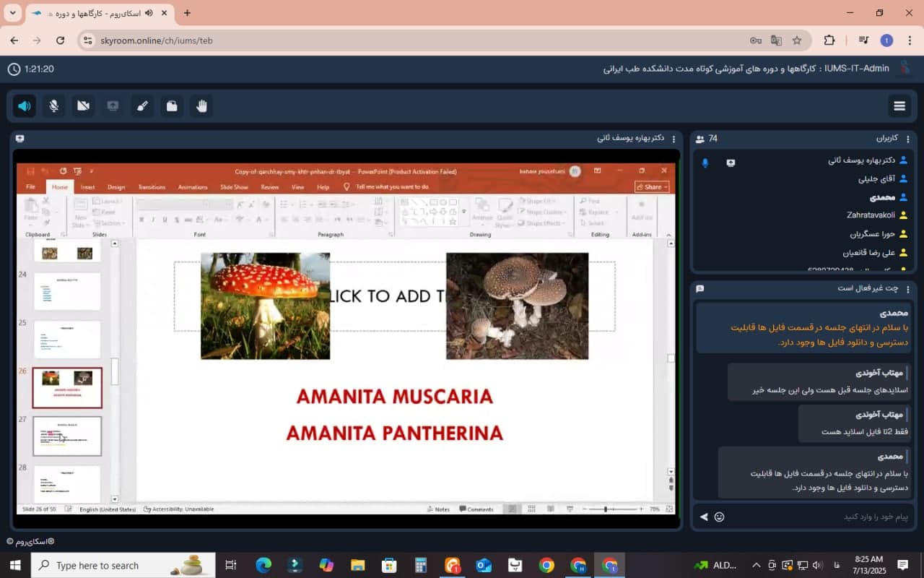Open Chrome extensions puzzle icon
This screenshot has height=578, width=924.
(x=829, y=40)
